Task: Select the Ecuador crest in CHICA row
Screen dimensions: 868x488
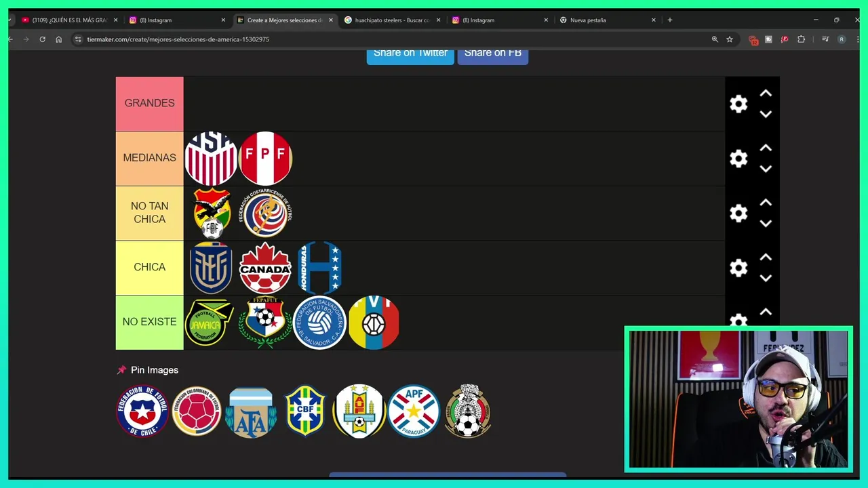Action: 211,268
